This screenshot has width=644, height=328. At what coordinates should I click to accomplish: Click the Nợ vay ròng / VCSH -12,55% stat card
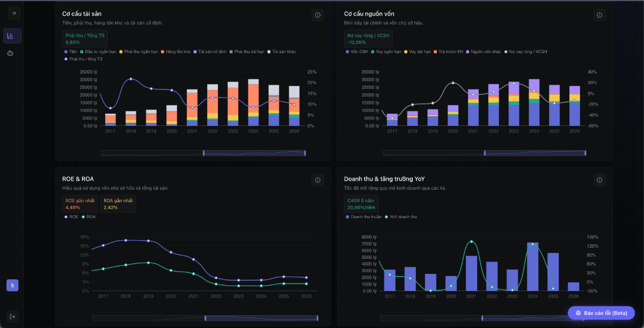pyautogui.click(x=368, y=38)
